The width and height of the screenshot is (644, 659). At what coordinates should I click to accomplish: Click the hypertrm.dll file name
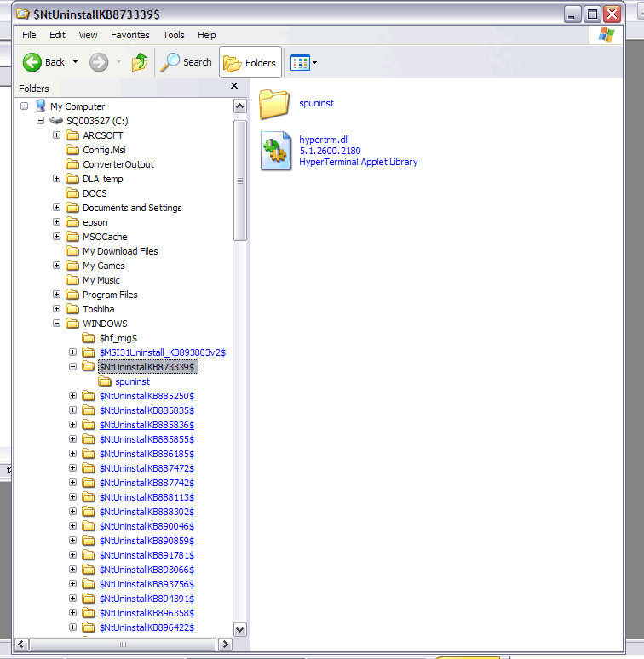pos(324,140)
